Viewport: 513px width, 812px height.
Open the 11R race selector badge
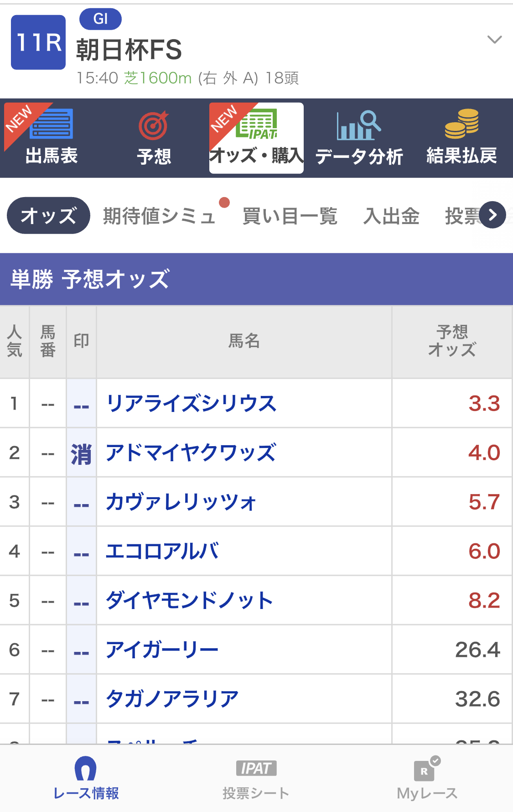[38, 42]
